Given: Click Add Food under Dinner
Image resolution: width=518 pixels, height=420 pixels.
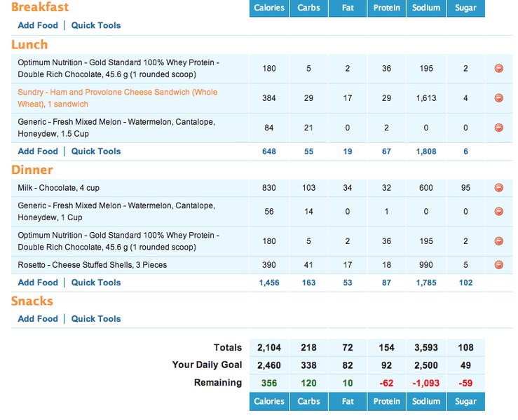Looking at the screenshot, I should 38,283.
